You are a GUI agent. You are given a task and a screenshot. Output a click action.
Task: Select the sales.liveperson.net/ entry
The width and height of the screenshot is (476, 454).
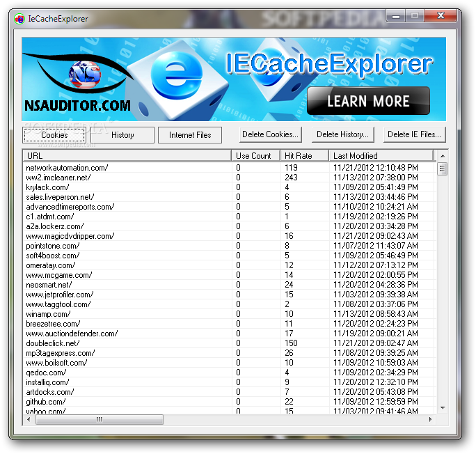(230, 197)
